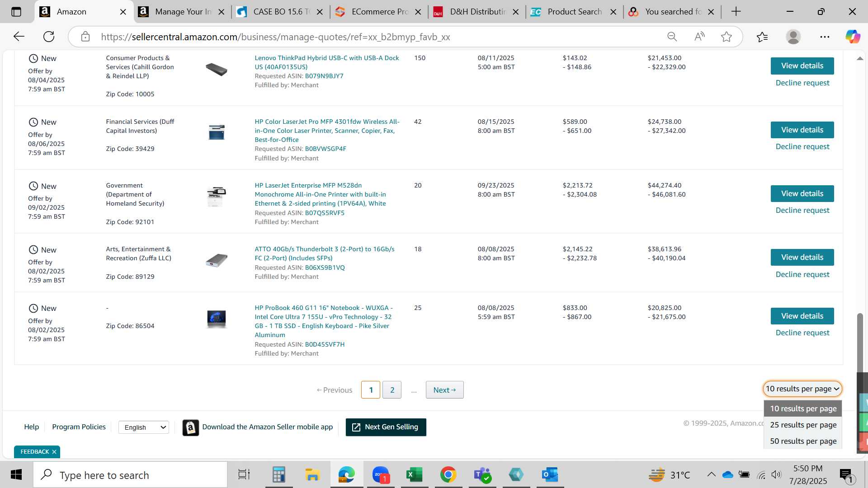Open Zoom from taskbar
The image size is (868, 488).
point(381,475)
